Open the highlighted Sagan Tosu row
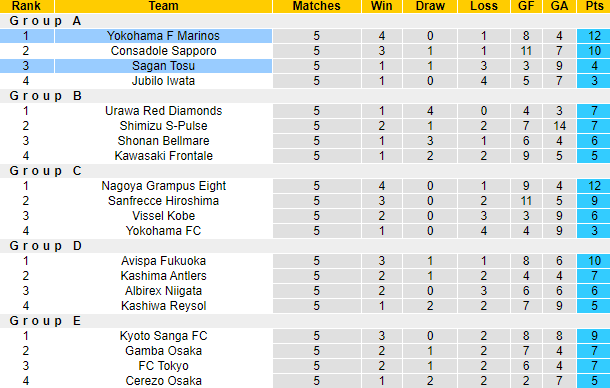 pyautogui.click(x=305, y=66)
